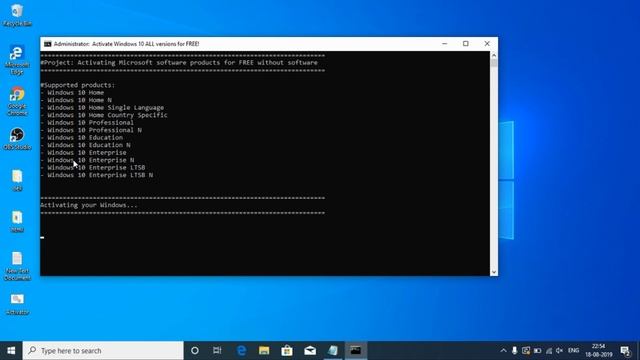The image size is (640, 360).
Task: Click the microphone tray icon
Action: (514, 351)
